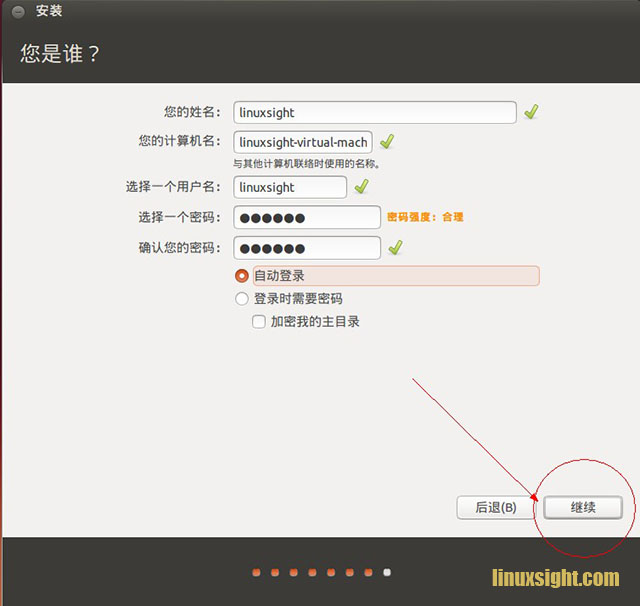The width and height of the screenshot is (640, 606).
Task: Click the choose password (选择一个密码) field
Action: tap(307, 218)
